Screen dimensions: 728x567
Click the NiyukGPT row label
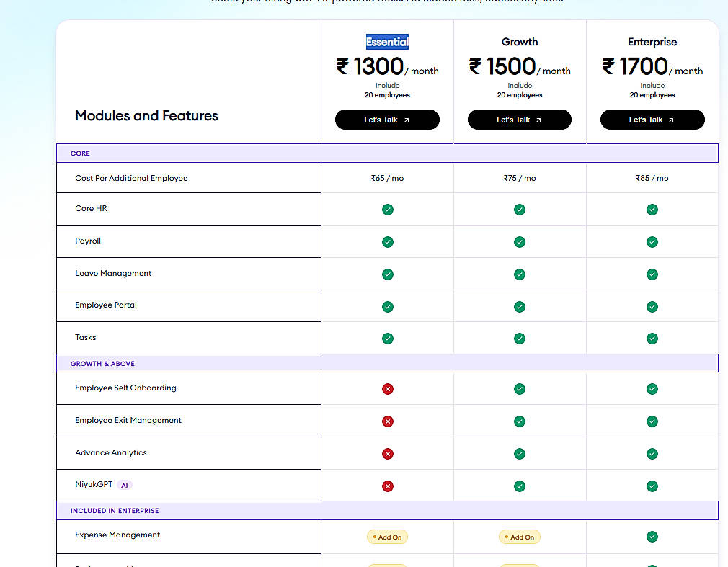coord(94,484)
